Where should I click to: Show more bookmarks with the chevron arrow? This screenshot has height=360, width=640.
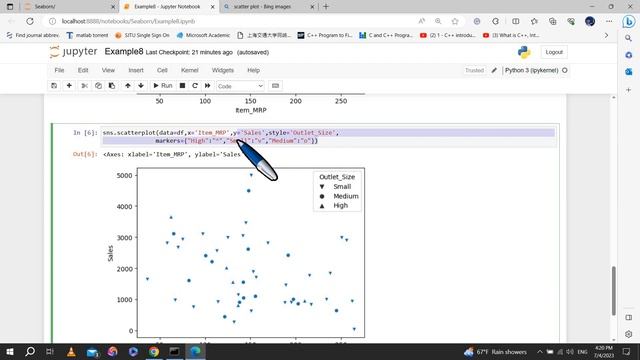point(606,36)
